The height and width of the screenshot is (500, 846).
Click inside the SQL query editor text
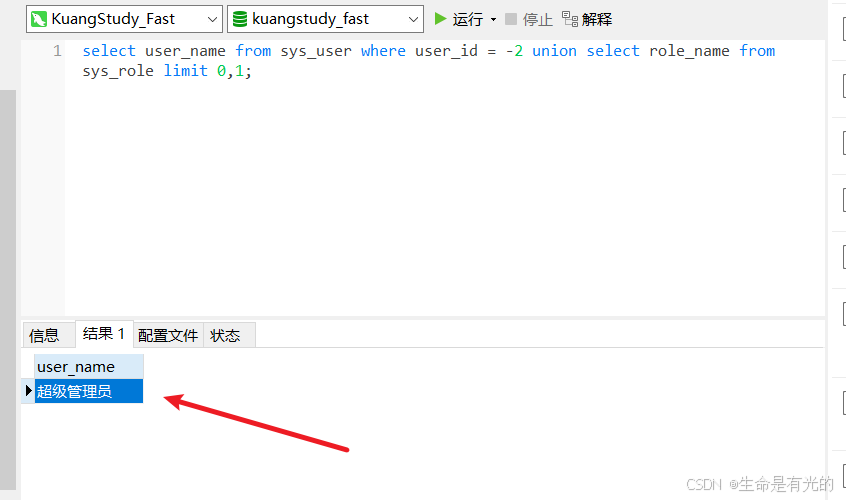[x=428, y=61]
